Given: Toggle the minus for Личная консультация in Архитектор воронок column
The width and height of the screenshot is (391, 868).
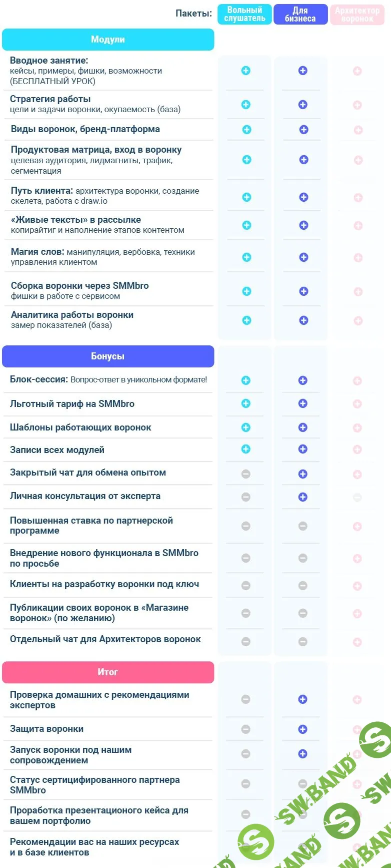Looking at the screenshot, I should (357, 497).
